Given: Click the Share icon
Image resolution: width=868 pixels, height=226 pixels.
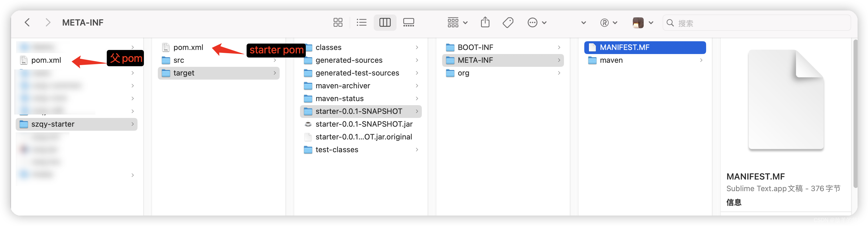Looking at the screenshot, I should click(485, 23).
